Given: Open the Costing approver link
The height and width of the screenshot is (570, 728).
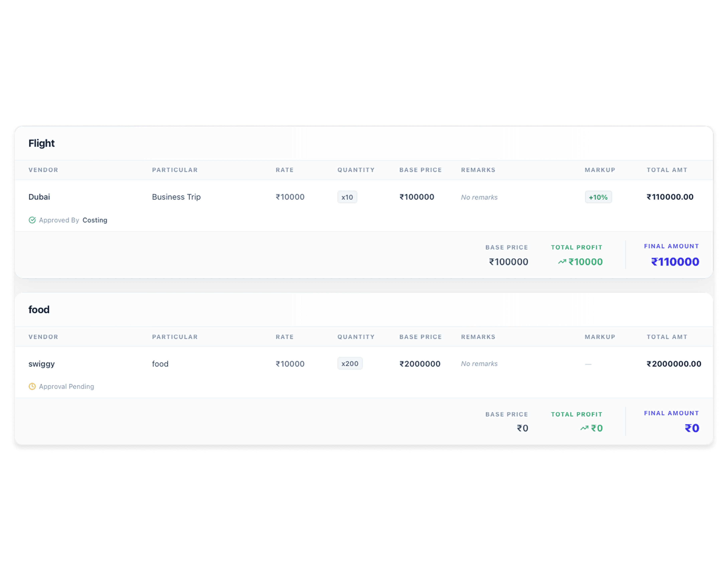Looking at the screenshot, I should coord(95,220).
